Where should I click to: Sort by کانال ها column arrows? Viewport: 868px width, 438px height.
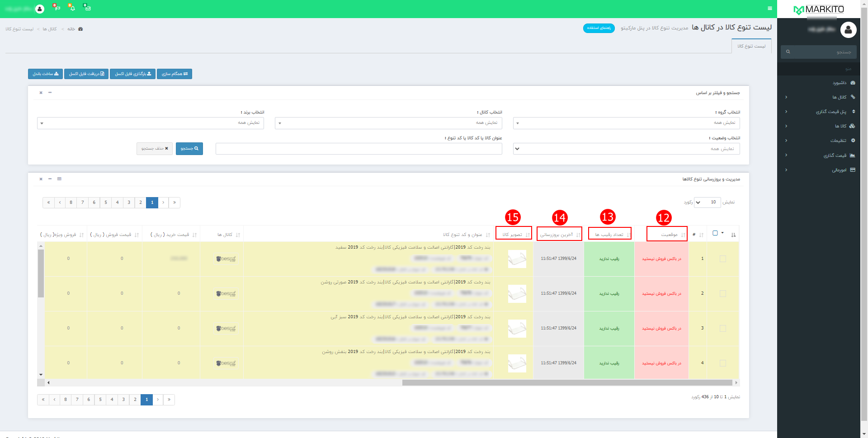click(x=238, y=235)
